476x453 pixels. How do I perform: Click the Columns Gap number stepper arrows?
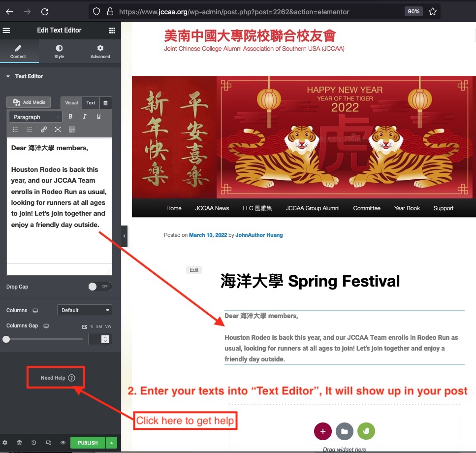[105, 339]
